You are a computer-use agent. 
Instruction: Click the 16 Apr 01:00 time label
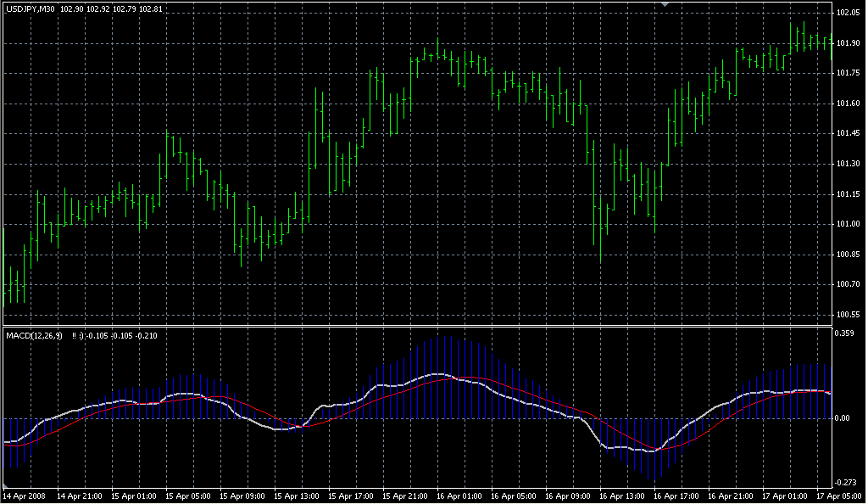coord(460,496)
